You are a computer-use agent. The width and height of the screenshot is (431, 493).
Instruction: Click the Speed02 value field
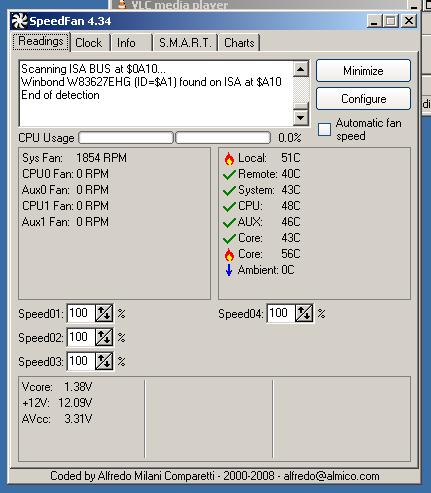pyautogui.click(x=81, y=337)
